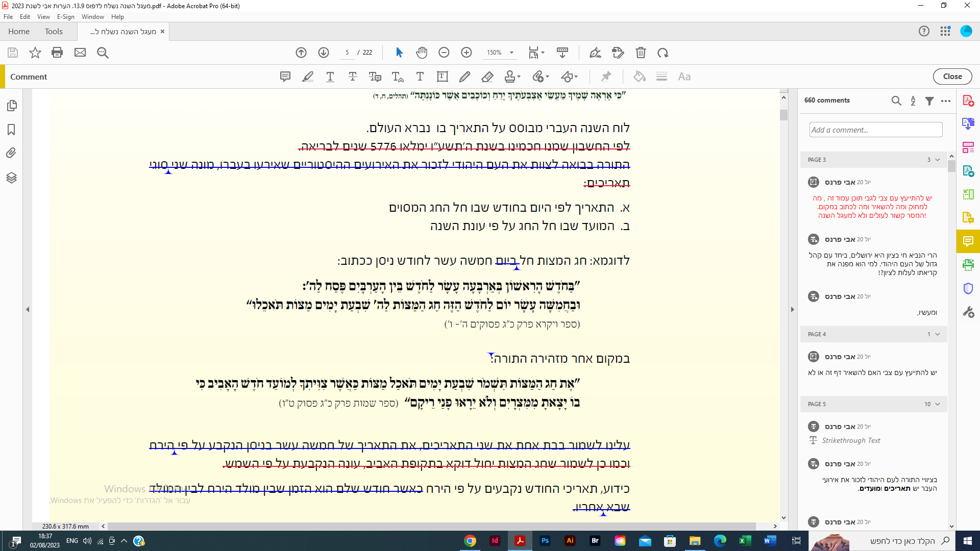Open the E-Sign menu
The image size is (980, 551).
[65, 17]
